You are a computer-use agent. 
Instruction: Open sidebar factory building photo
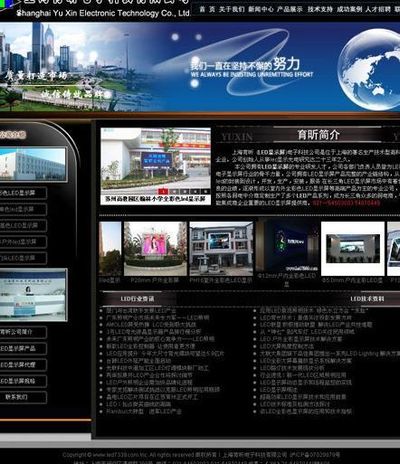point(33,165)
